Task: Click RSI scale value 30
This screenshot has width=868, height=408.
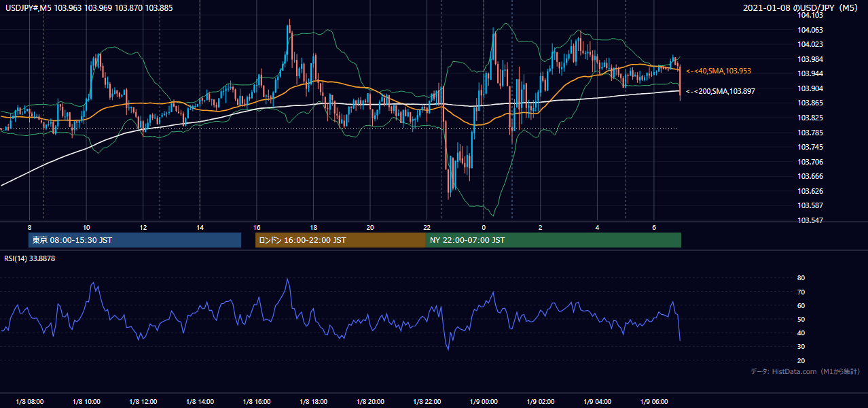Action: coord(801,347)
